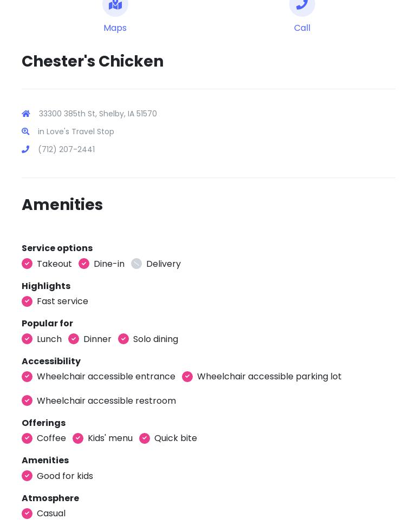Click the checkmark icon beside Fast service

[27, 301]
